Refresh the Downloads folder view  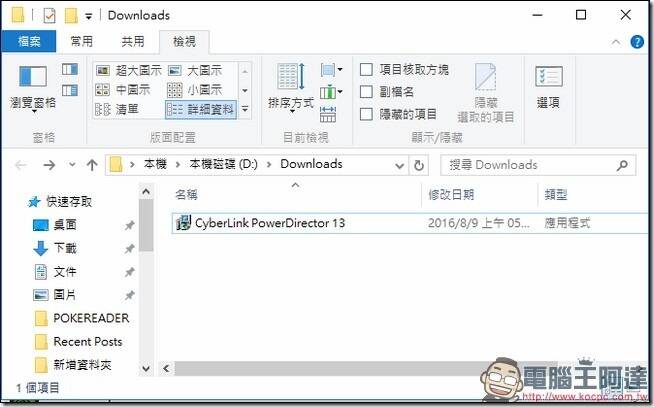(x=419, y=166)
